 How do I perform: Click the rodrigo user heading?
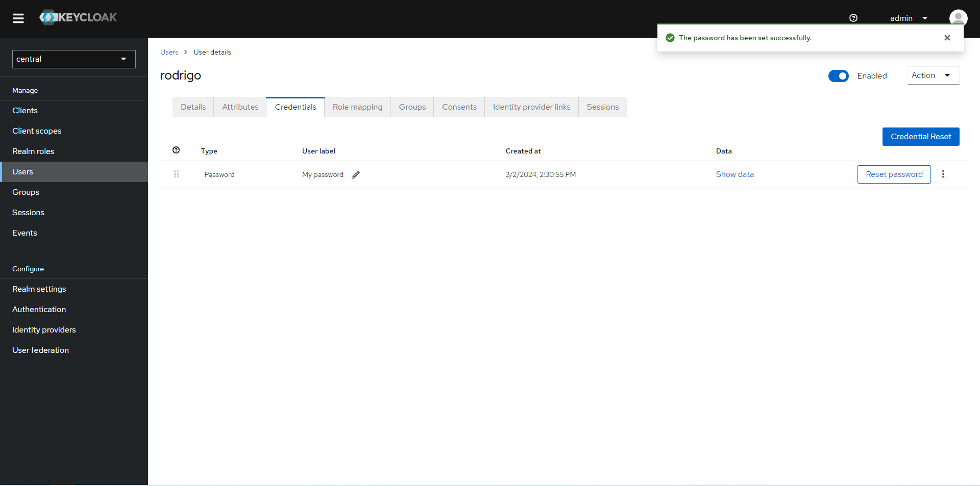(x=181, y=75)
